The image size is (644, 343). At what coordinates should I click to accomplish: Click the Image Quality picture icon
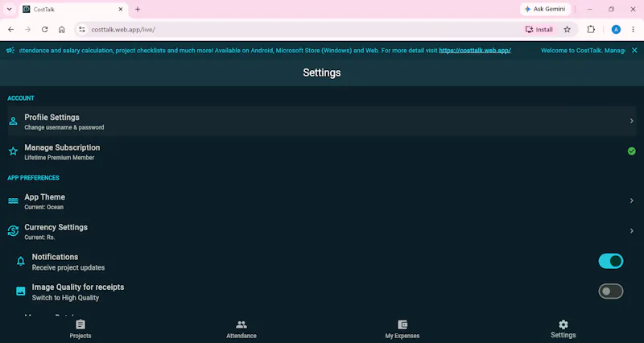[x=21, y=291]
